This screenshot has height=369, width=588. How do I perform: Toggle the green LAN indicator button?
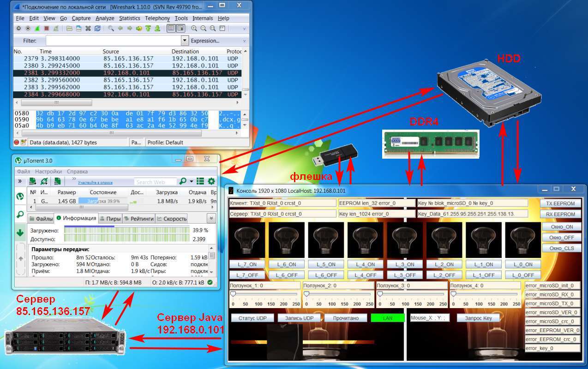coord(387,318)
